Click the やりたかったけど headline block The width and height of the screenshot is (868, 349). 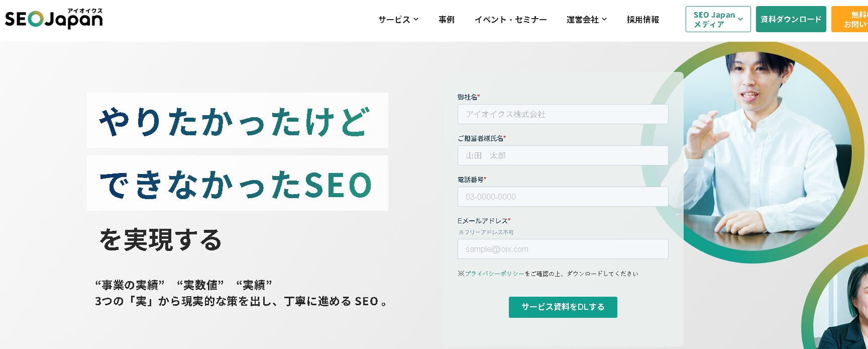tap(237, 121)
